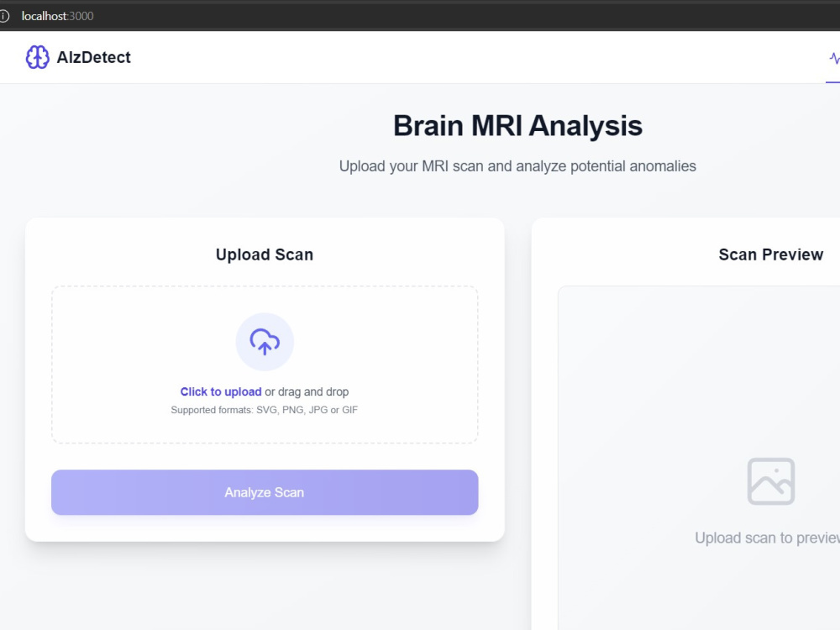The image size is (840, 630).
Task: Click the image placeholder icon in Scan Preview
Action: [771, 481]
